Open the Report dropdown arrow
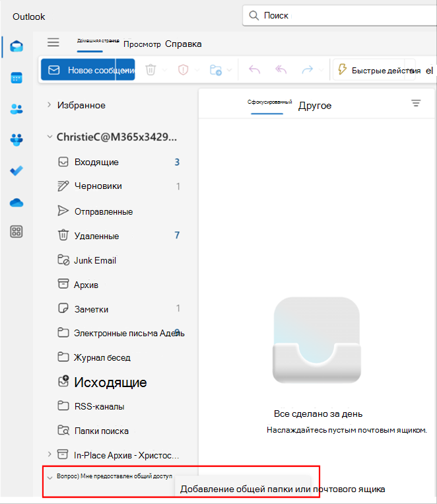437x504 pixels. (x=197, y=70)
